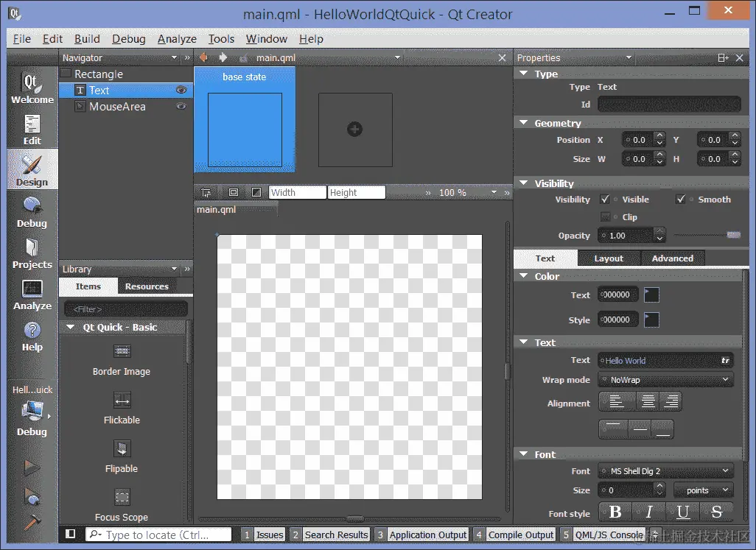The image size is (756, 550).
Task: Start Debug mode from the left sidebar
Action: [31, 211]
